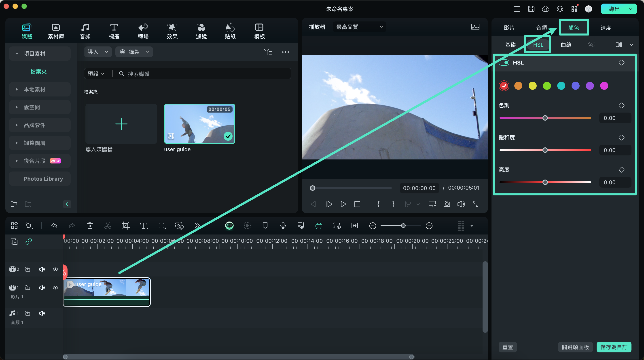Drag the 飽和度 HSL slider

[x=545, y=150]
